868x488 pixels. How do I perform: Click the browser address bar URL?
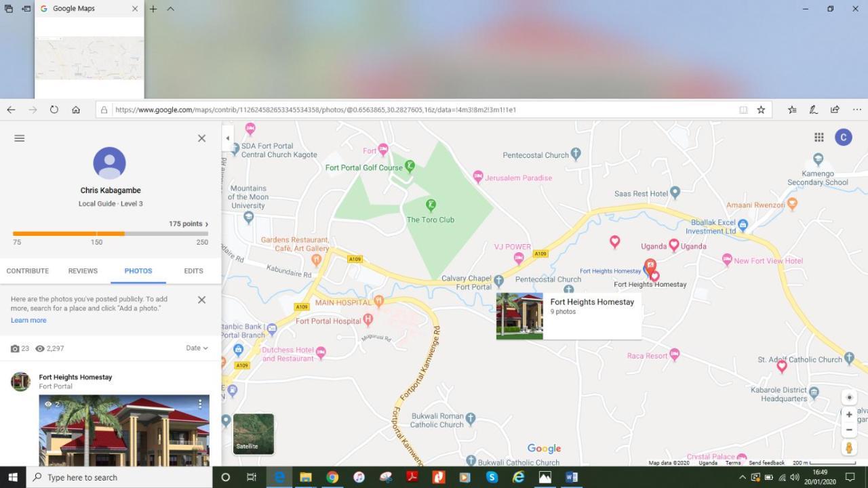[315, 110]
